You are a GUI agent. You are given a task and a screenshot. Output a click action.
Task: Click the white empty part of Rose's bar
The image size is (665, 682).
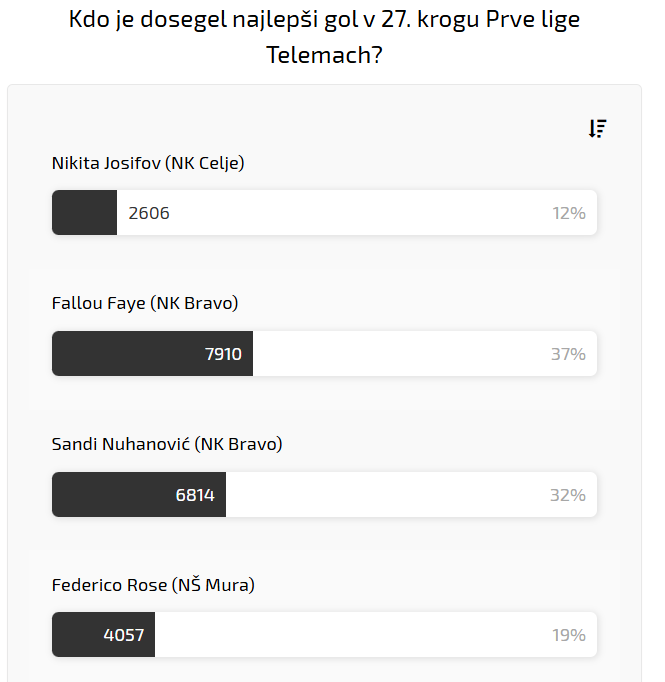(350, 635)
